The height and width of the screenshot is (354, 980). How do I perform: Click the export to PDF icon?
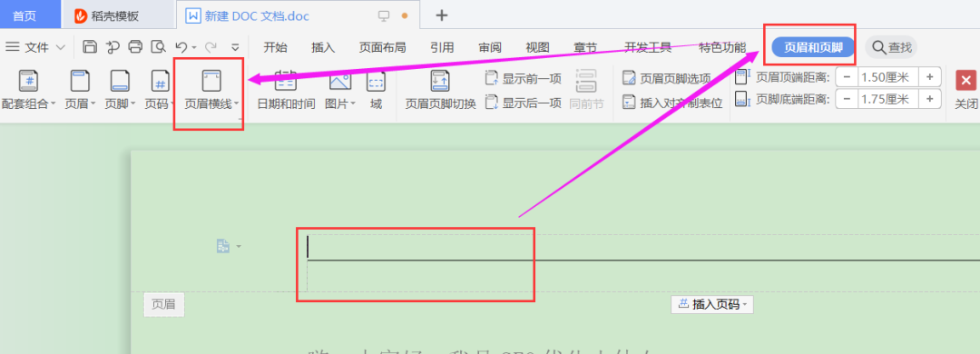[x=113, y=46]
